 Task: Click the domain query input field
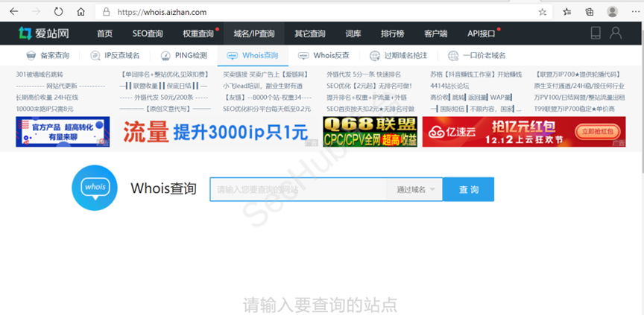(298, 189)
